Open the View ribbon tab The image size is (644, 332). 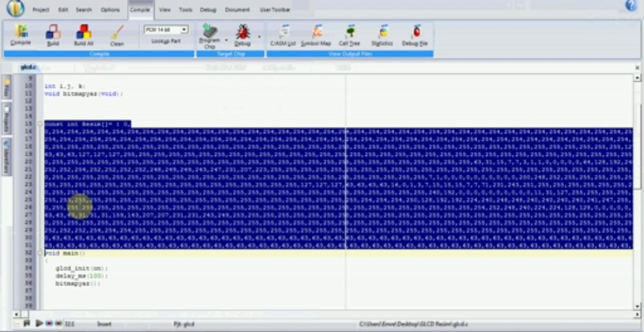point(164,10)
